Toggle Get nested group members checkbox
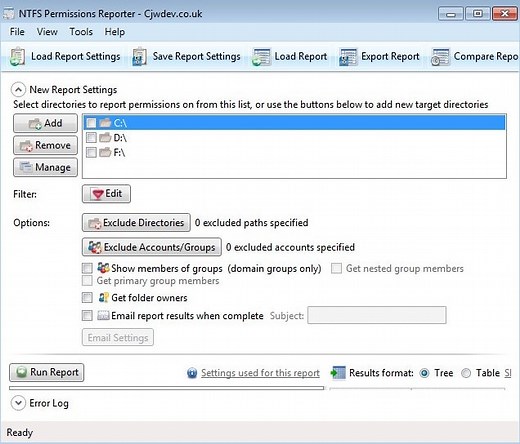 pos(337,268)
